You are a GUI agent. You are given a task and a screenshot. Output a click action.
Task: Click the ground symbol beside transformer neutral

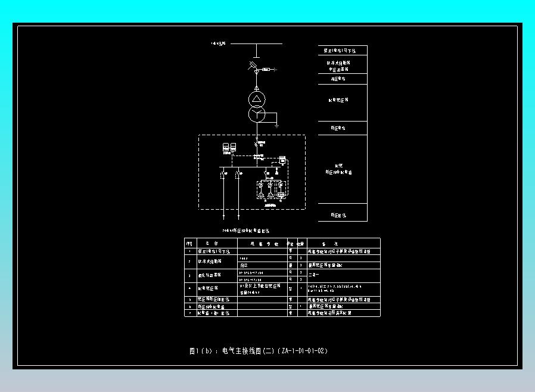[x=276, y=126]
